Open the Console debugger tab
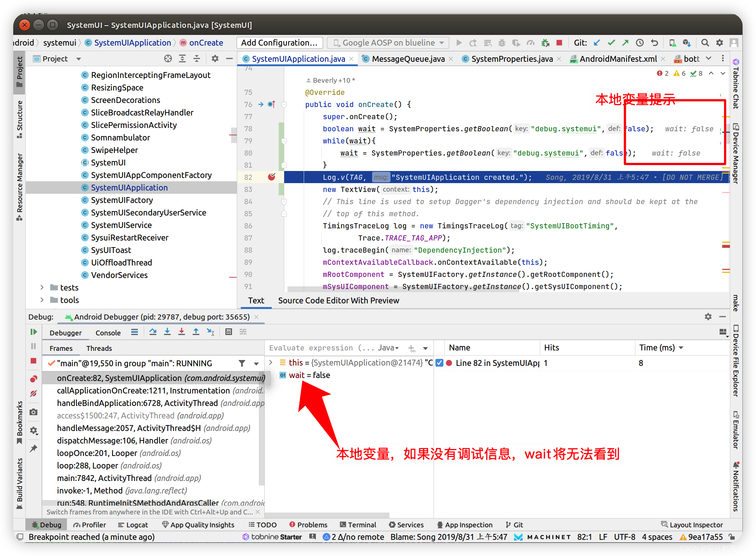 108,333
